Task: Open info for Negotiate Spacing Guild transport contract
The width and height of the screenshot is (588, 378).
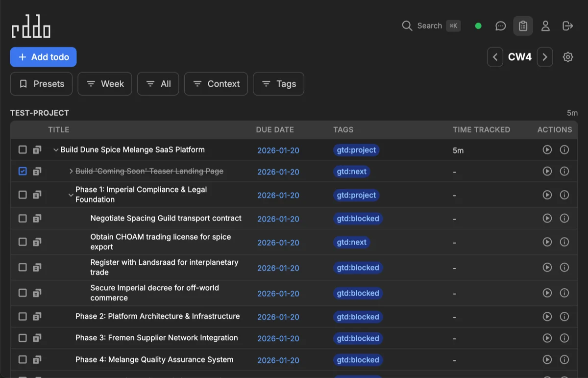Action: pos(564,218)
